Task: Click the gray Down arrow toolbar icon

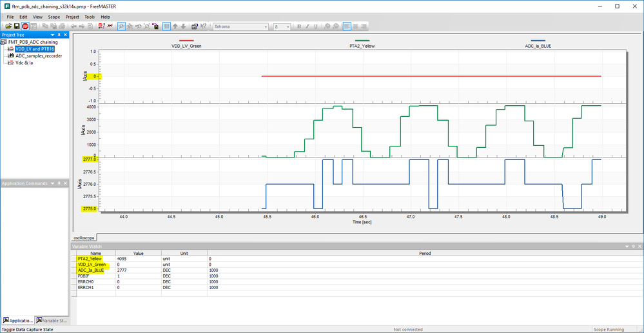Action: click(183, 26)
